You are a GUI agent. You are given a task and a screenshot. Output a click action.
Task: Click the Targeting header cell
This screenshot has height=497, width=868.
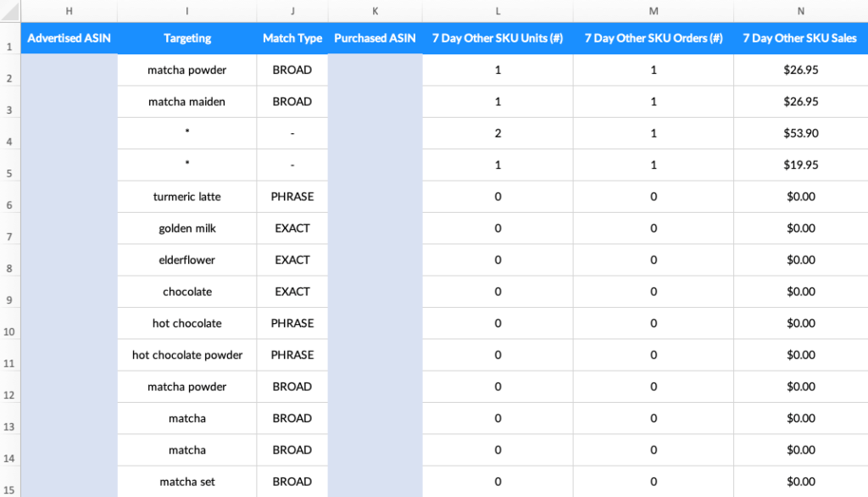point(187,38)
